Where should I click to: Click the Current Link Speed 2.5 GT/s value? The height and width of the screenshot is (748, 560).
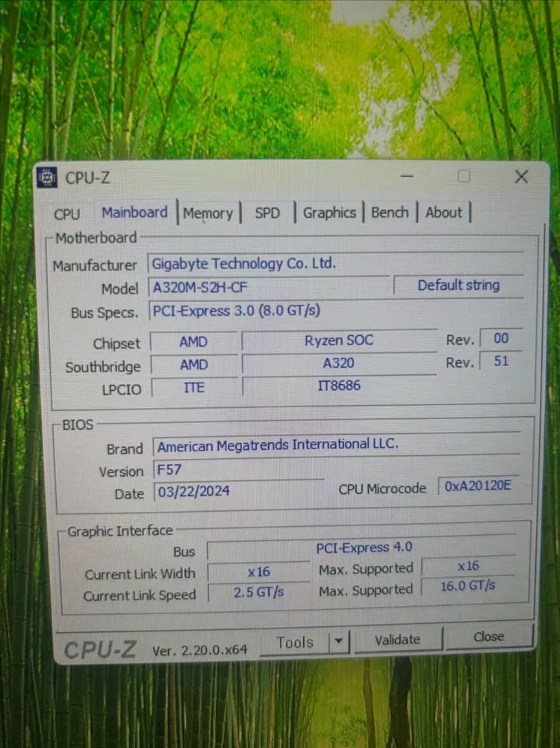click(259, 593)
